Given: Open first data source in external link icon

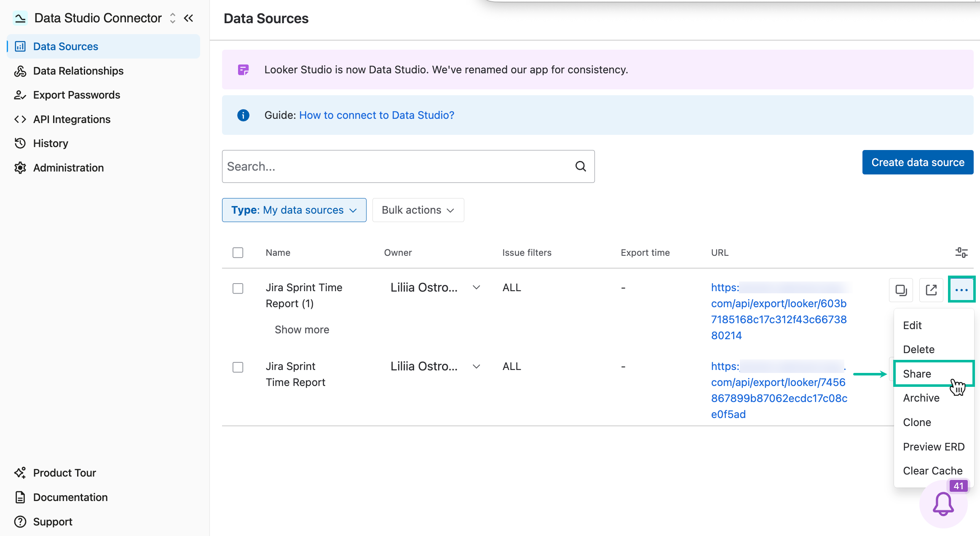Looking at the screenshot, I should coord(931,290).
